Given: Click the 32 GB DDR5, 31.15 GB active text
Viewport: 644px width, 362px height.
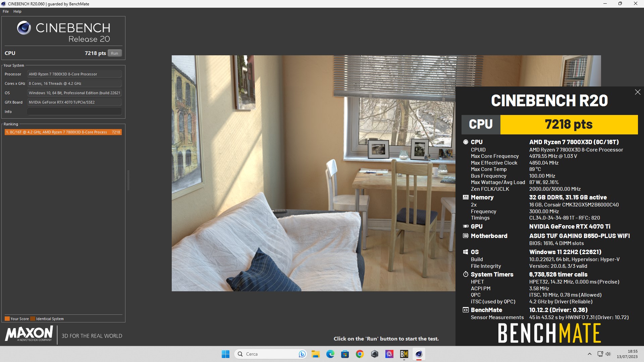Looking at the screenshot, I should click(568, 197).
